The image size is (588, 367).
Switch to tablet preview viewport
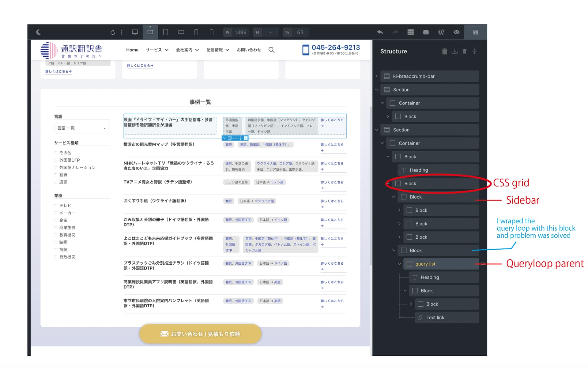[x=166, y=32]
